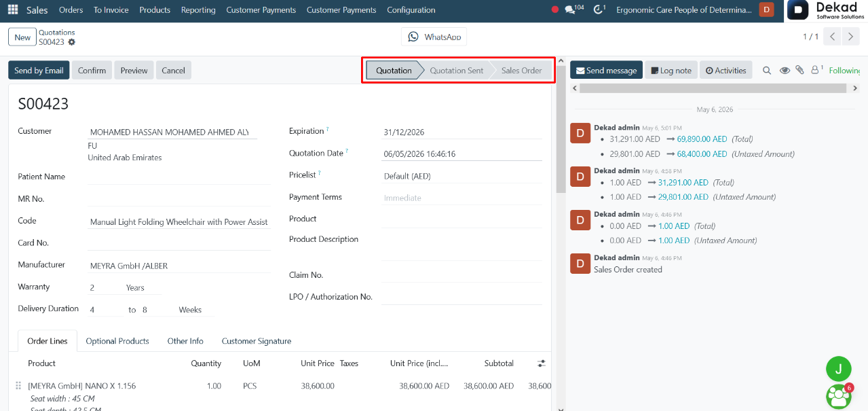Switch to the Optional Products tab
The image size is (868, 411).
click(x=117, y=341)
